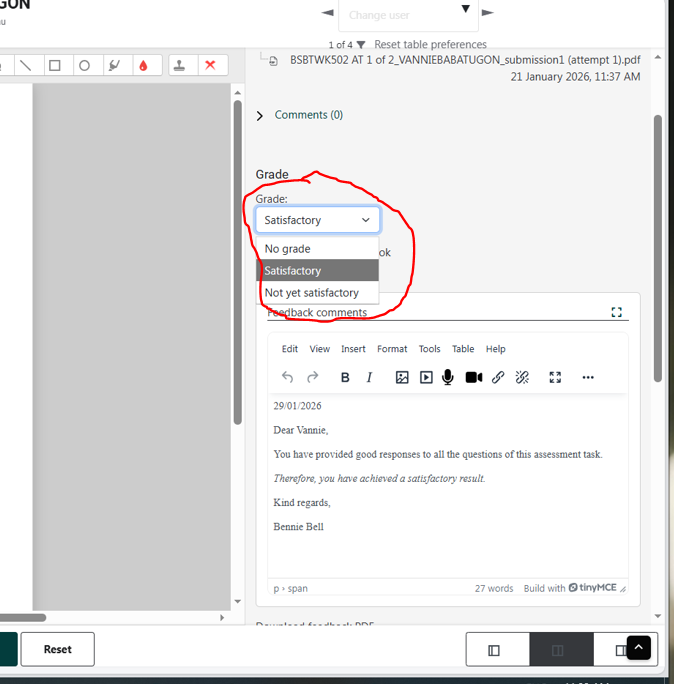
Task: Select the rectangle annotation tool
Action: click(x=55, y=66)
